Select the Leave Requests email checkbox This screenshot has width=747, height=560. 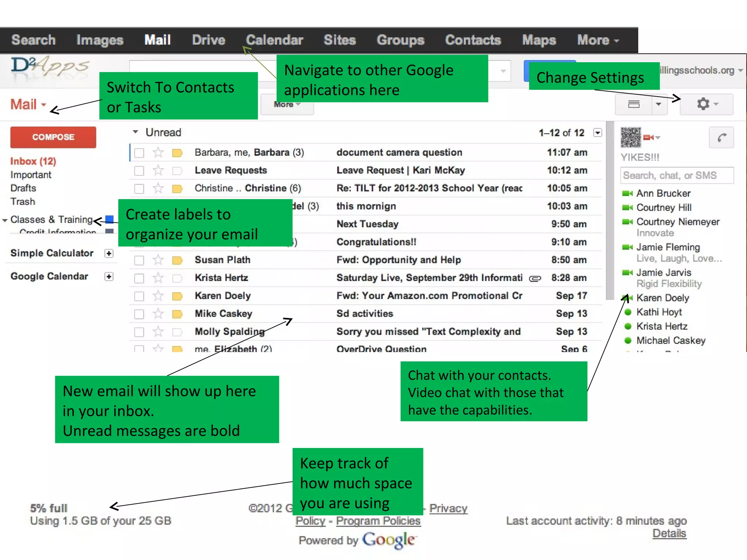click(x=139, y=171)
